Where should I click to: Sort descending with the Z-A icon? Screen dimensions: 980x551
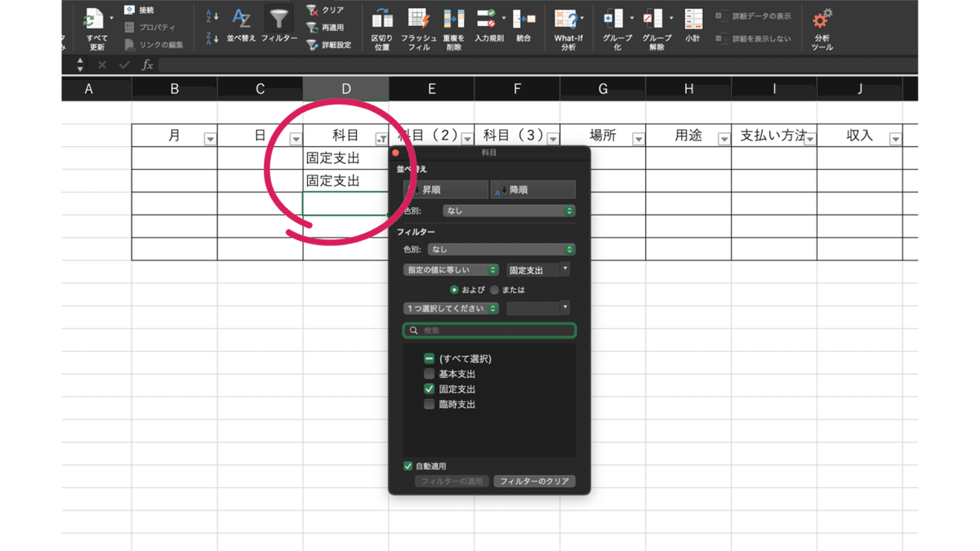click(212, 38)
